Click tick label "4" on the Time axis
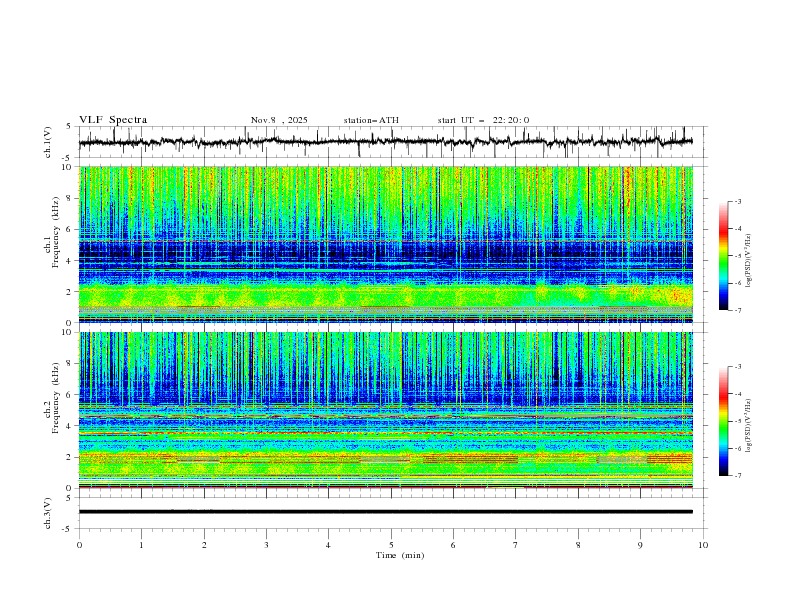The width and height of the screenshot is (792, 612). [x=328, y=545]
